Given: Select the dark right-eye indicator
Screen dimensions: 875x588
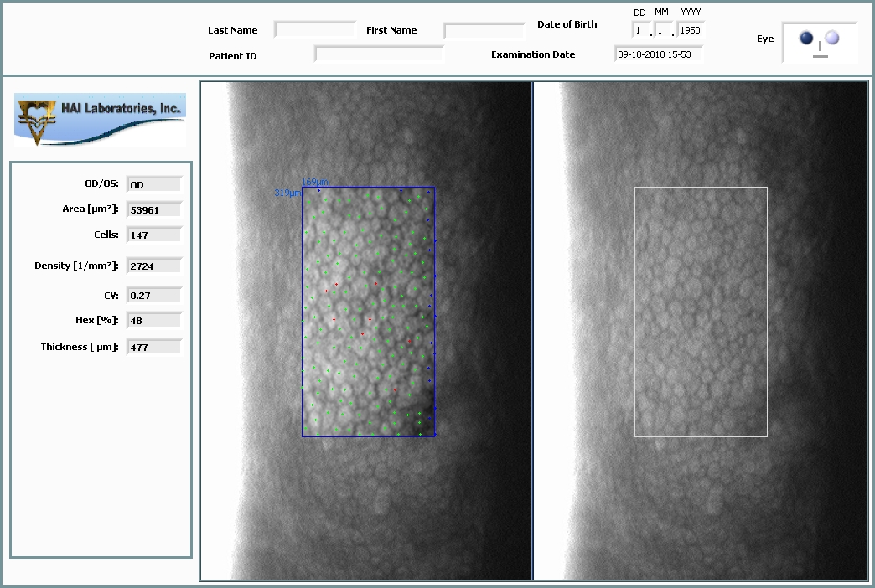Looking at the screenshot, I should [805, 38].
